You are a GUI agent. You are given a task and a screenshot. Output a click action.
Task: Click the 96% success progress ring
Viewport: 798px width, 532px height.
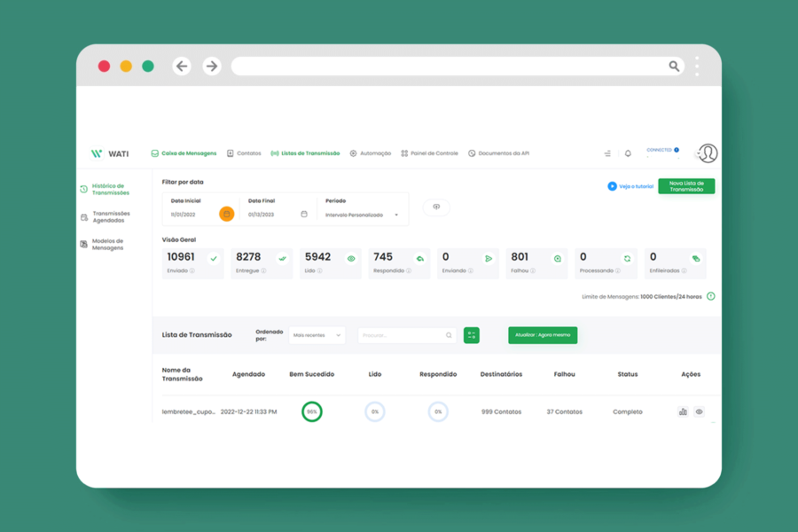click(310, 411)
